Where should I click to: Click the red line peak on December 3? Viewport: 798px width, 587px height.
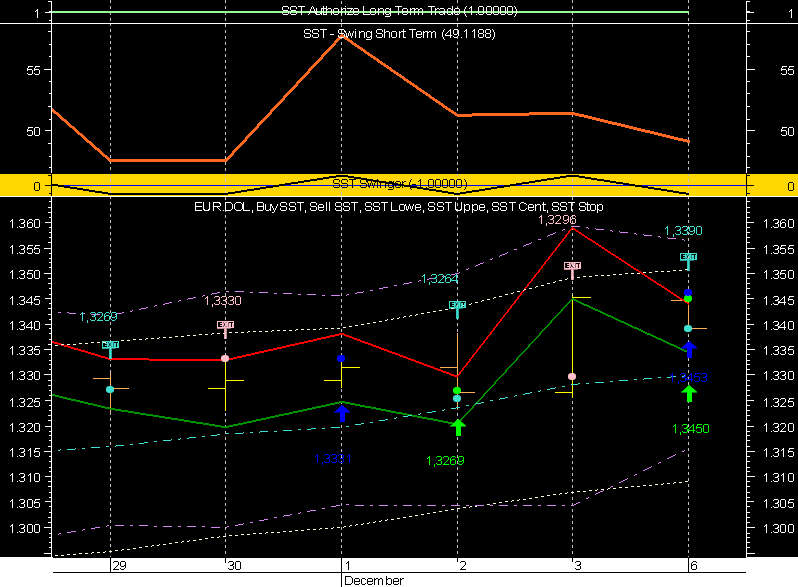click(x=573, y=229)
